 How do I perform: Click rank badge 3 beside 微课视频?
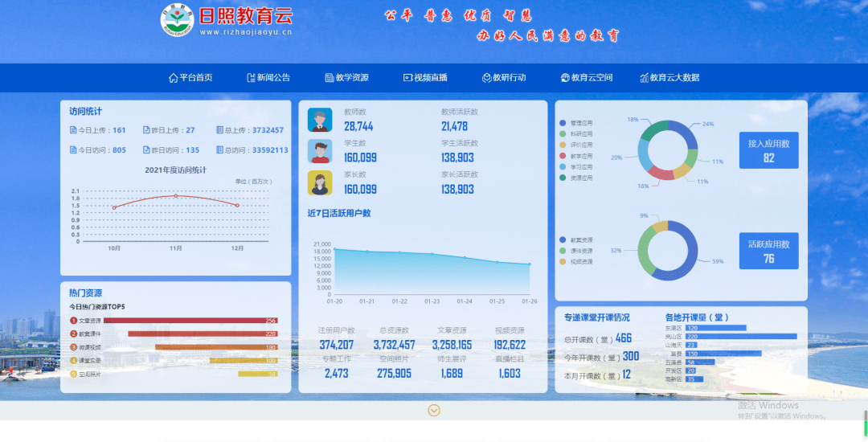coord(74,347)
